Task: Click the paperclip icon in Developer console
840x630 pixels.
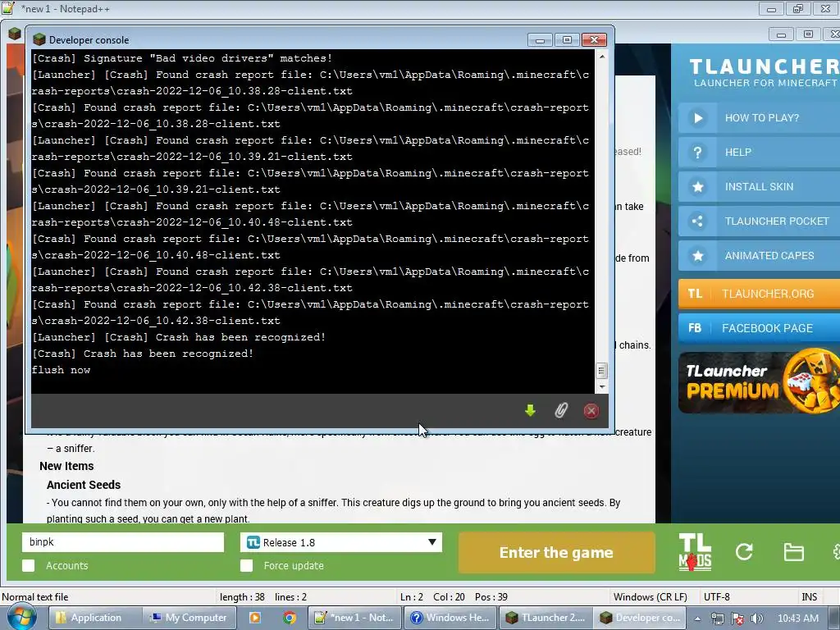Action: click(560, 411)
